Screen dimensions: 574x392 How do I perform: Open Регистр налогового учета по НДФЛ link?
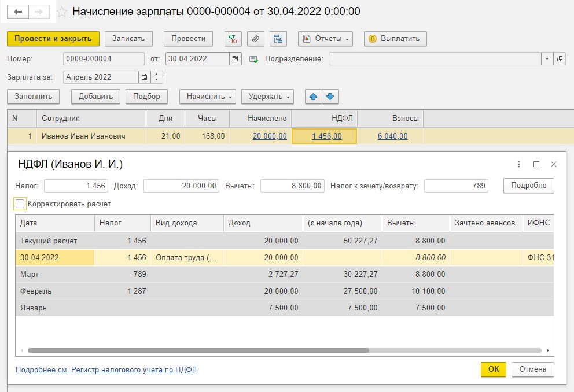(106, 369)
